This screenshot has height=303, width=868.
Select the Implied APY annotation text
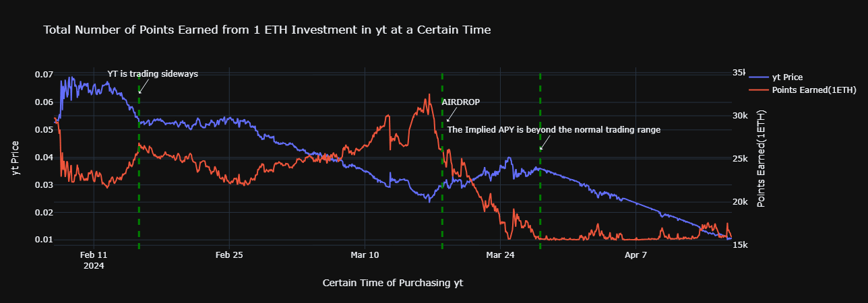tap(553, 130)
